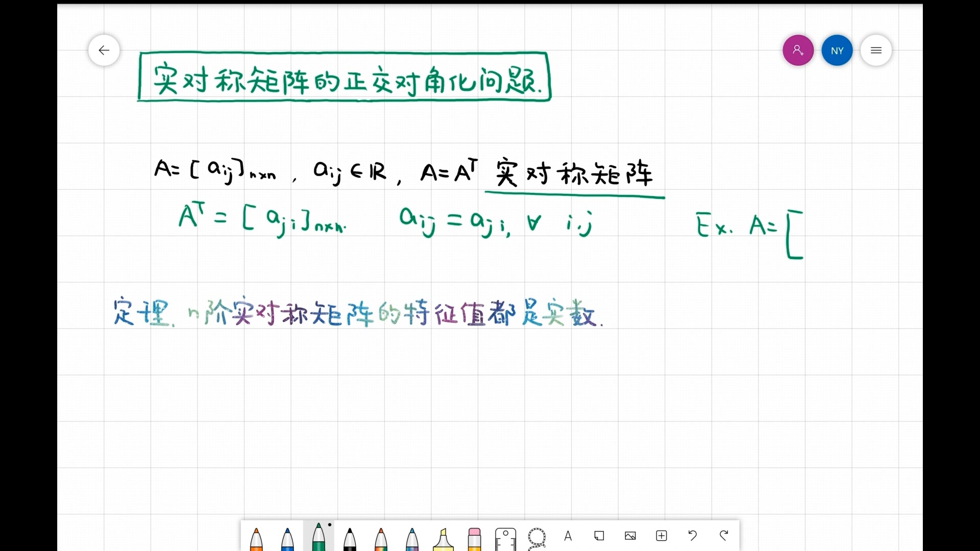Add a text box with the Text tool
The height and width of the screenshot is (551, 980).
568,536
